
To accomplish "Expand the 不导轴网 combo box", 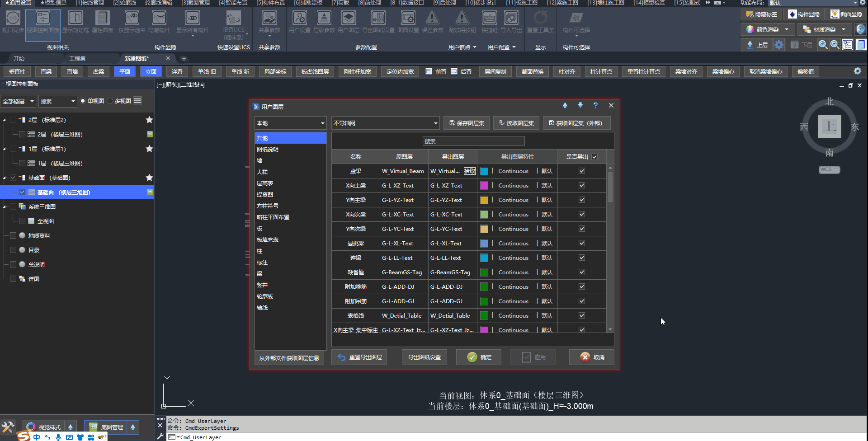I will [x=386, y=123].
